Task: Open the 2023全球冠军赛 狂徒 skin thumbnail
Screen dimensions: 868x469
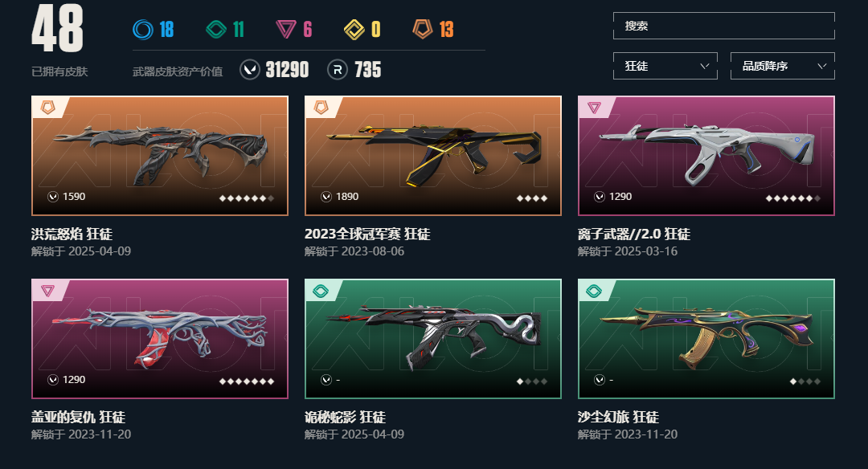Action: 433,156
